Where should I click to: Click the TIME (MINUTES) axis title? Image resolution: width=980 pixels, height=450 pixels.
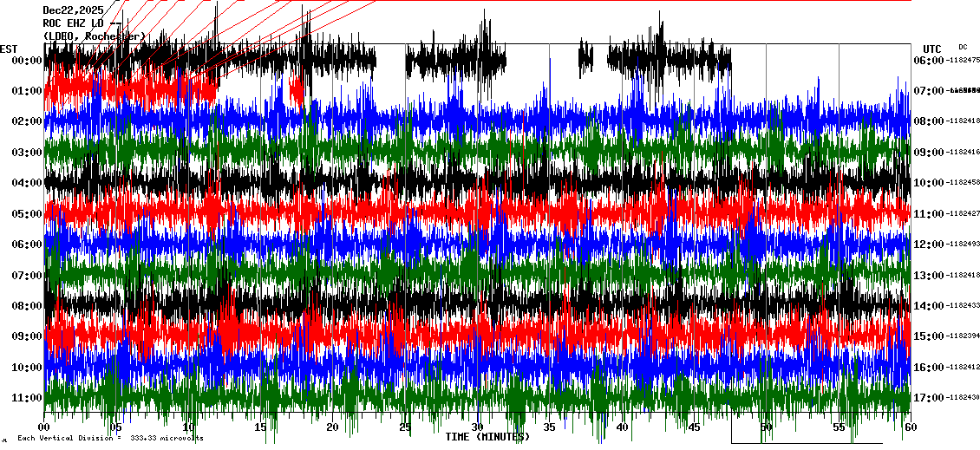click(x=487, y=437)
